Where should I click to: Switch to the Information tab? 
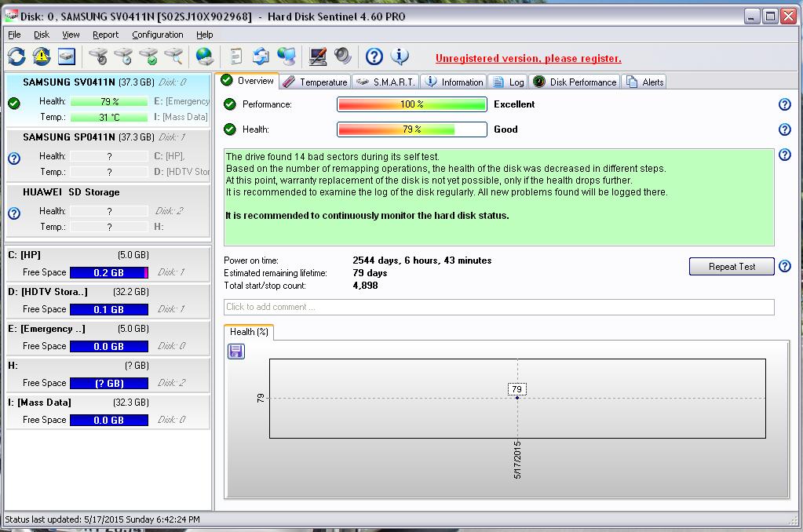tap(454, 82)
